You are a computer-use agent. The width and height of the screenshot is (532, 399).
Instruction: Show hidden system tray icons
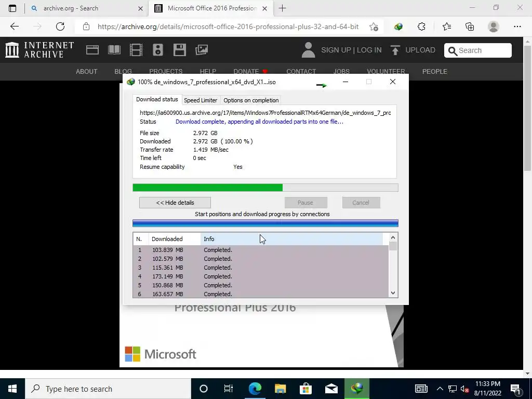point(440,389)
